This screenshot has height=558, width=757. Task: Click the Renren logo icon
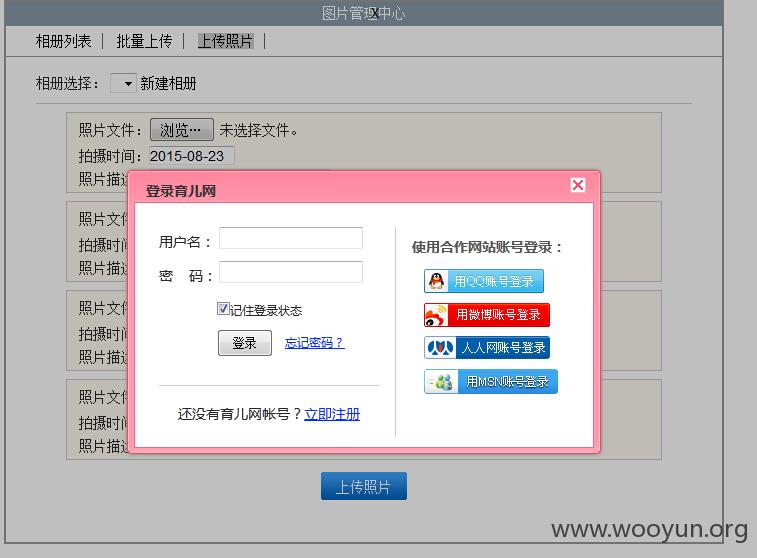pyautogui.click(x=440, y=348)
